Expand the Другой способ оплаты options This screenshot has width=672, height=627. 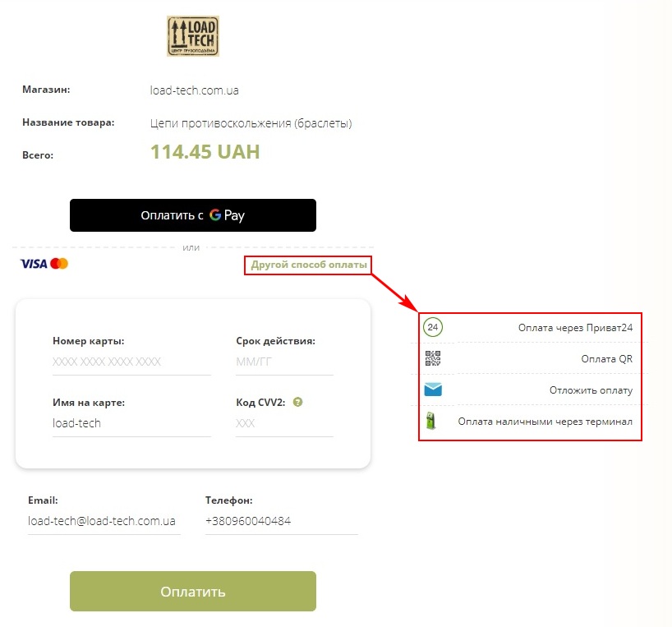tap(308, 265)
